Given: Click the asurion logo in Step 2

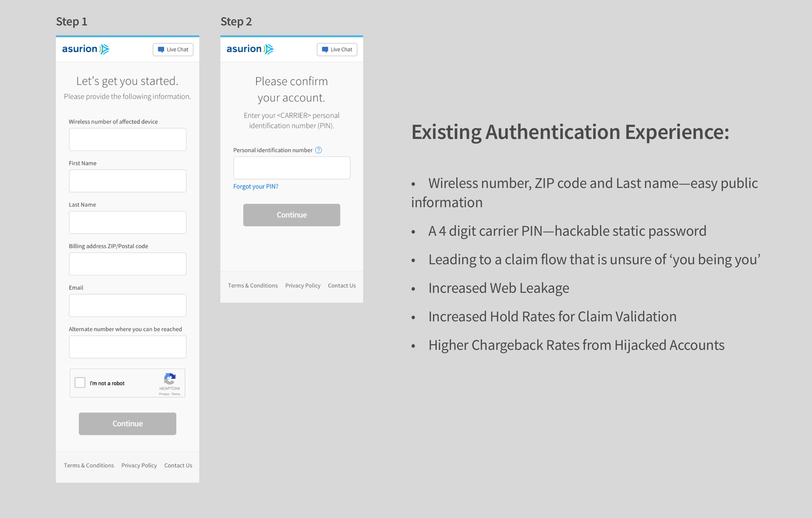Looking at the screenshot, I should point(249,49).
